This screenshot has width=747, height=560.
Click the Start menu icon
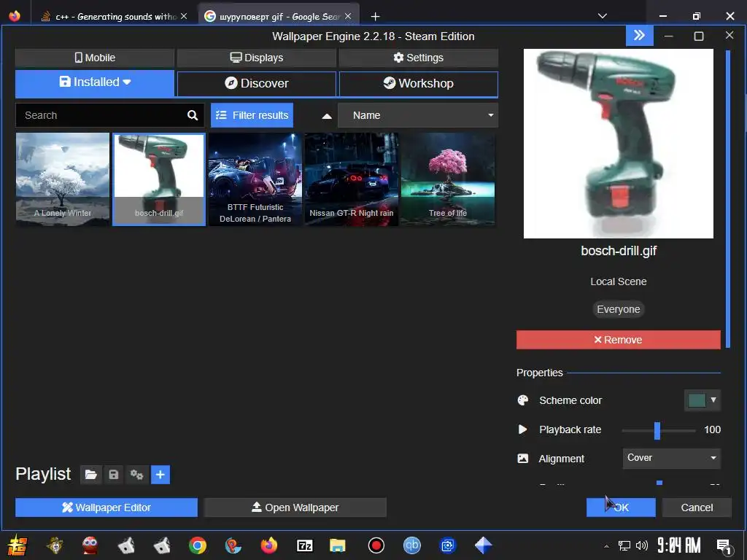tap(18, 545)
